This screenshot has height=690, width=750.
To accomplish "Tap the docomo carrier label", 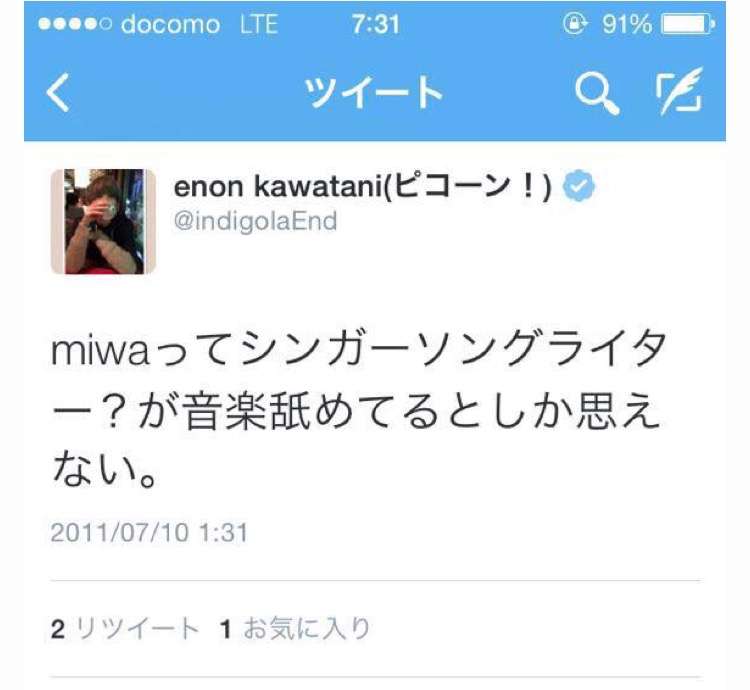I will coord(170,24).
